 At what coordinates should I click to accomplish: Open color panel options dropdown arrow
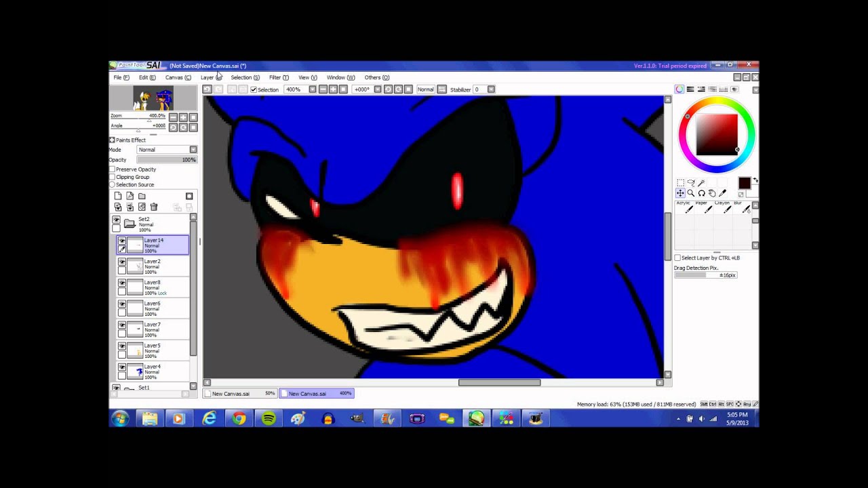pyautogui.click(x=755, y=89)
